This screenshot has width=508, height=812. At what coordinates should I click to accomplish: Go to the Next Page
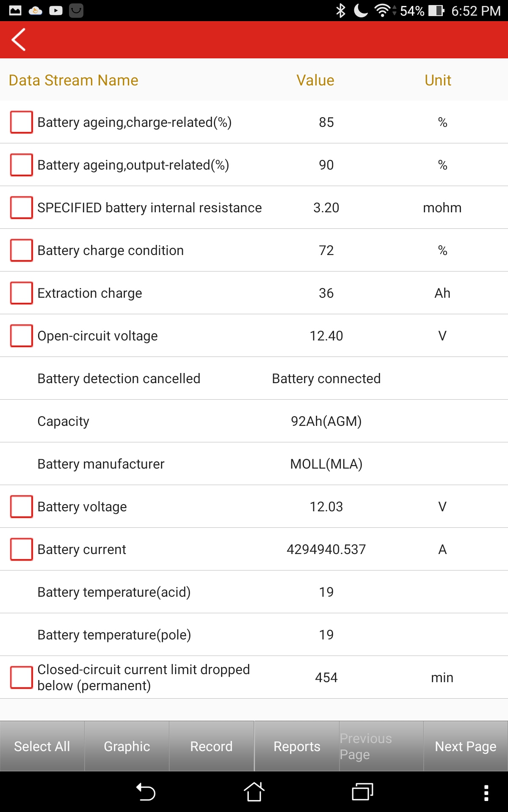466,746
